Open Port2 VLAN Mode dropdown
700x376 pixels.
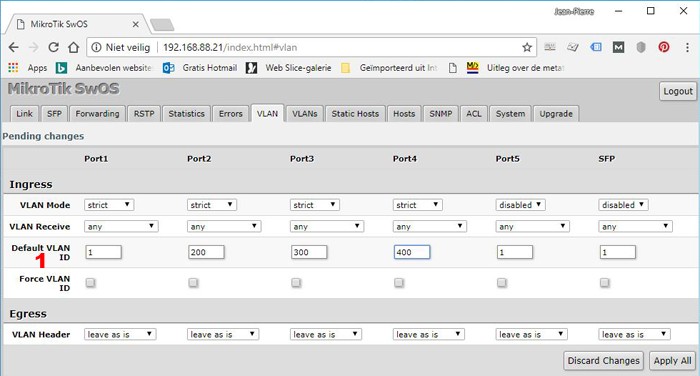tap(212, 205)
